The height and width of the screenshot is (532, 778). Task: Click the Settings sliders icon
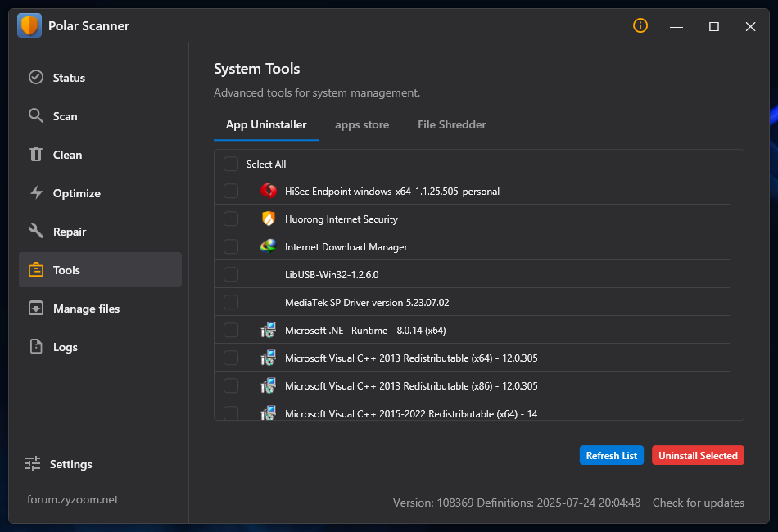click(x=33, y=463)
